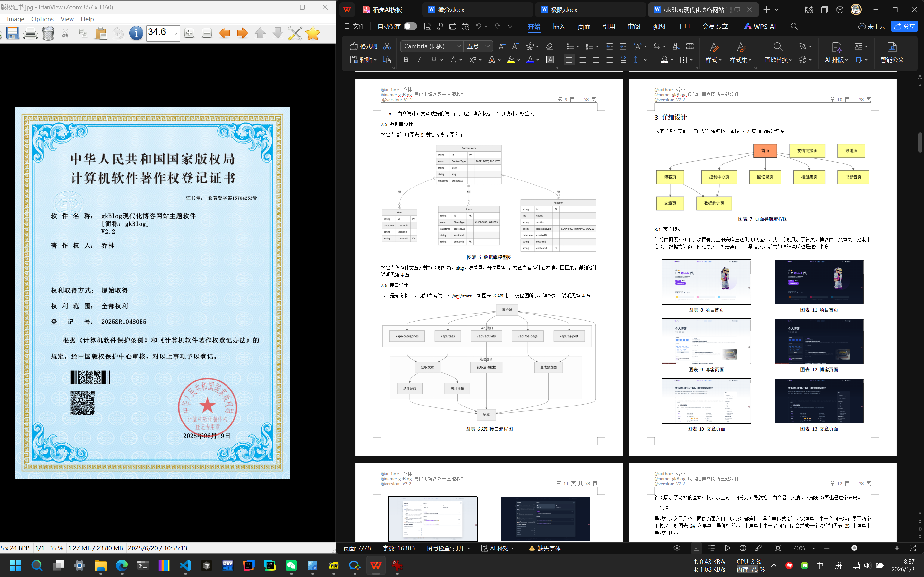Click the center-align paragraph icon

coord(583,60)
